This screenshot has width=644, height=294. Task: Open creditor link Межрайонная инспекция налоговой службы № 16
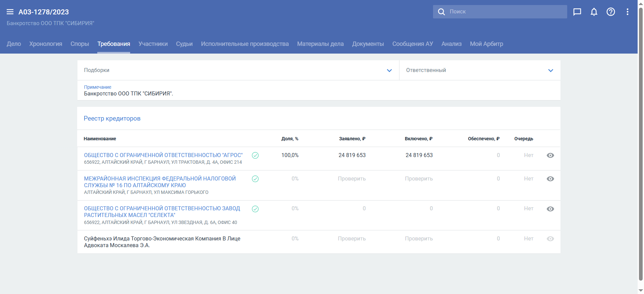tap(160, 182)
